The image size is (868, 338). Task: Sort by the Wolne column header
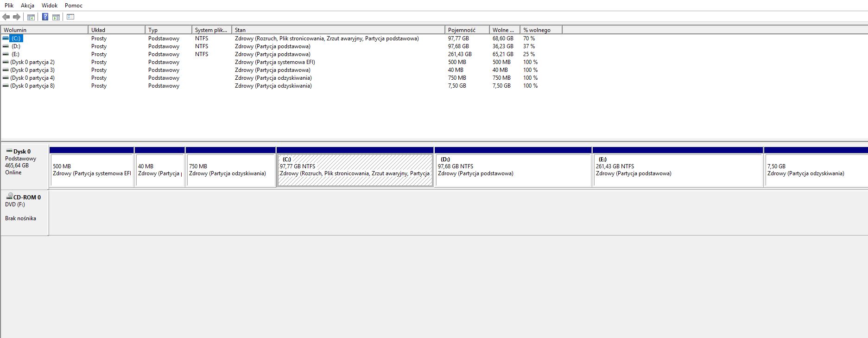tap(505, 30)
